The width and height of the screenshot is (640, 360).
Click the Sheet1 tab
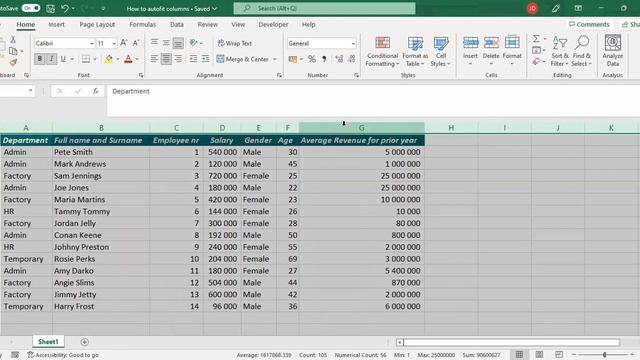[x=48, y=342]
